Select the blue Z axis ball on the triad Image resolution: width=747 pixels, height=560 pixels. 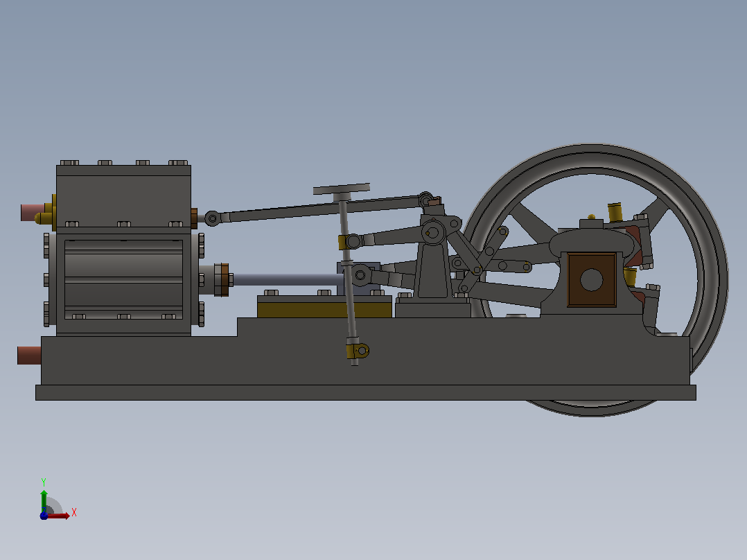tap(44, 516)
